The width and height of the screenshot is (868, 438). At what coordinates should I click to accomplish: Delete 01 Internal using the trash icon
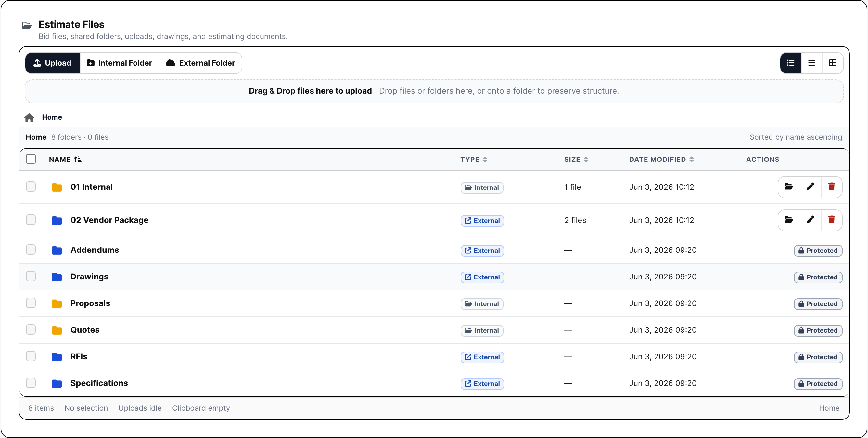coord(832,187)
